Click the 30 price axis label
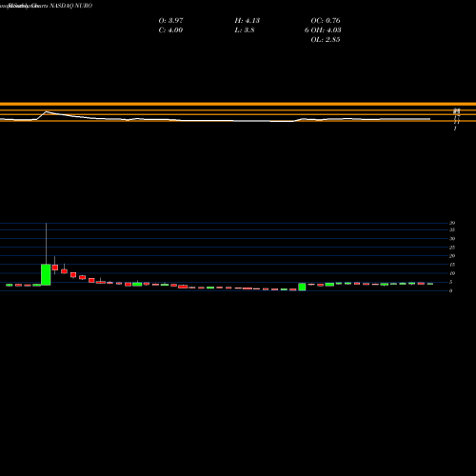The width and height of the screenshot is (476, 476). pos(452,239)
